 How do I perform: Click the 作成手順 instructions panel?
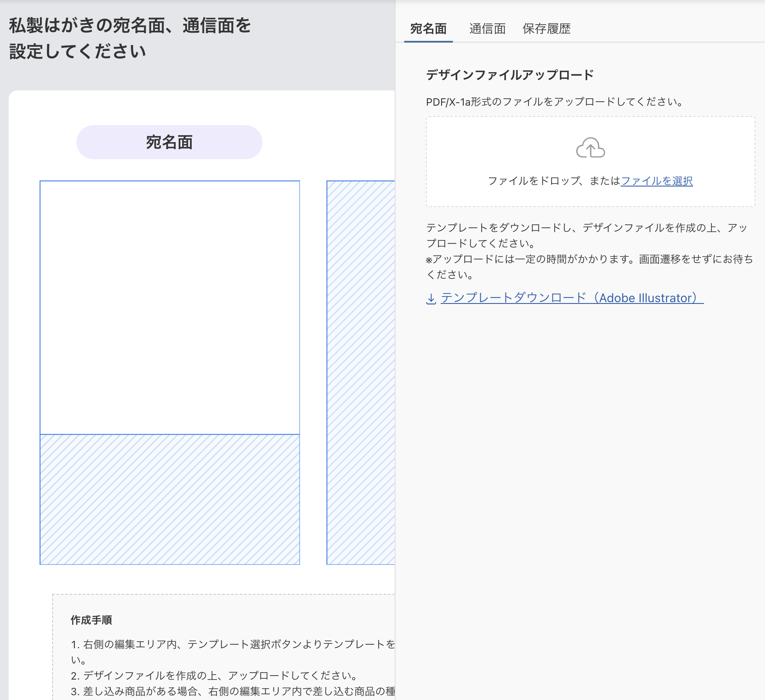[217, 639]
